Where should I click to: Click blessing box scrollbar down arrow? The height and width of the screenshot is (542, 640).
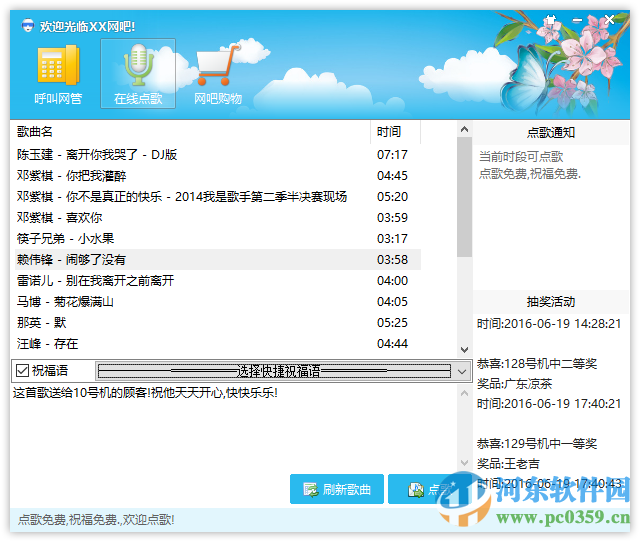point(464,462)
